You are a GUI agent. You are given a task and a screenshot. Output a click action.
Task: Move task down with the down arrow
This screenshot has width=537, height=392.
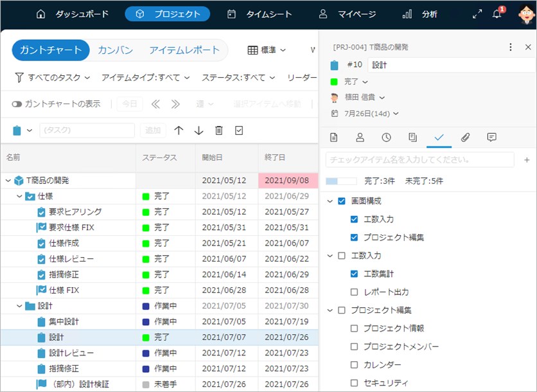(198, 130)
